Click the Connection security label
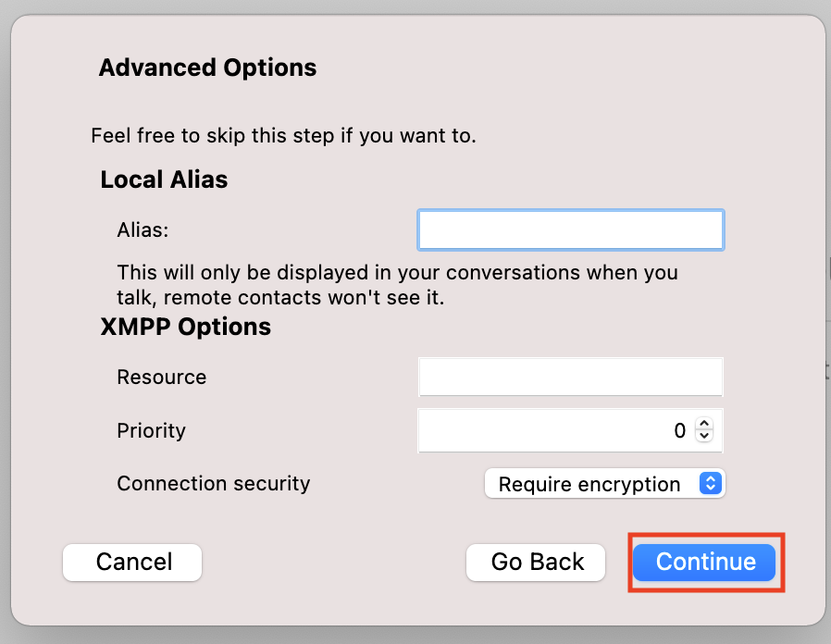Viewport: 831px width, 644px height. [x=214, y=484]
